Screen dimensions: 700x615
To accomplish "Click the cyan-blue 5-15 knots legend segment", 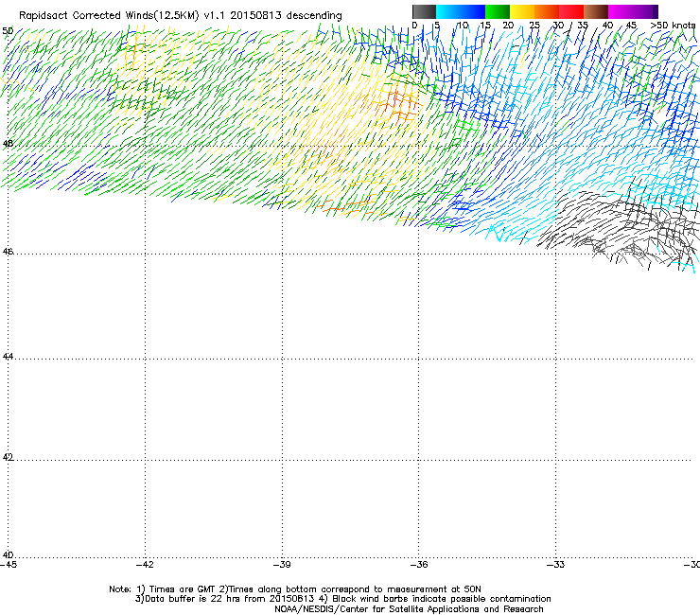I will [x=461, y=11].
